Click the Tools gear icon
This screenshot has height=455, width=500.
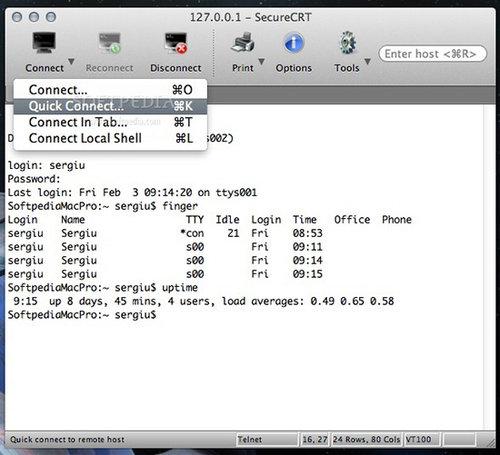(348, 43)
